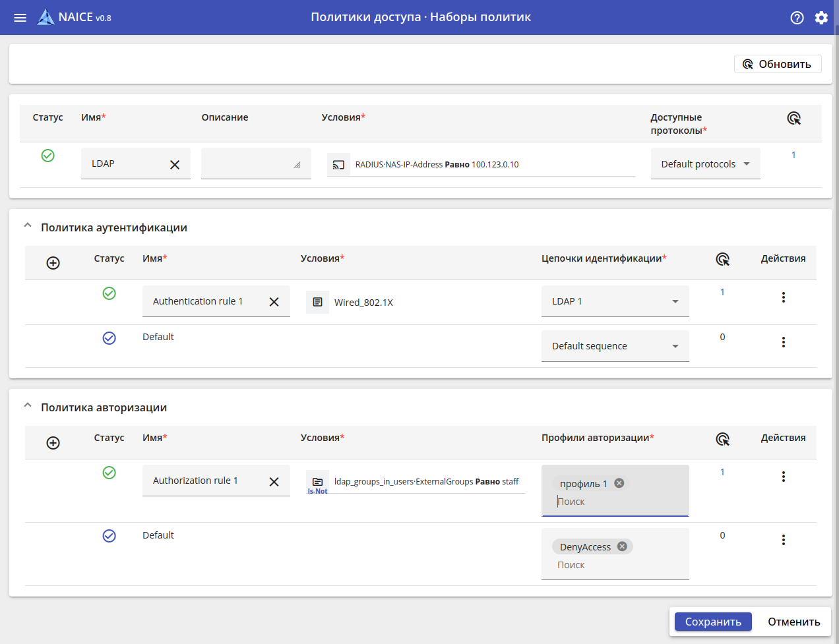The image size is (839, 644).
Task: Click the Сохранить button
Action: pyautogui.click(x=712, y=622)
